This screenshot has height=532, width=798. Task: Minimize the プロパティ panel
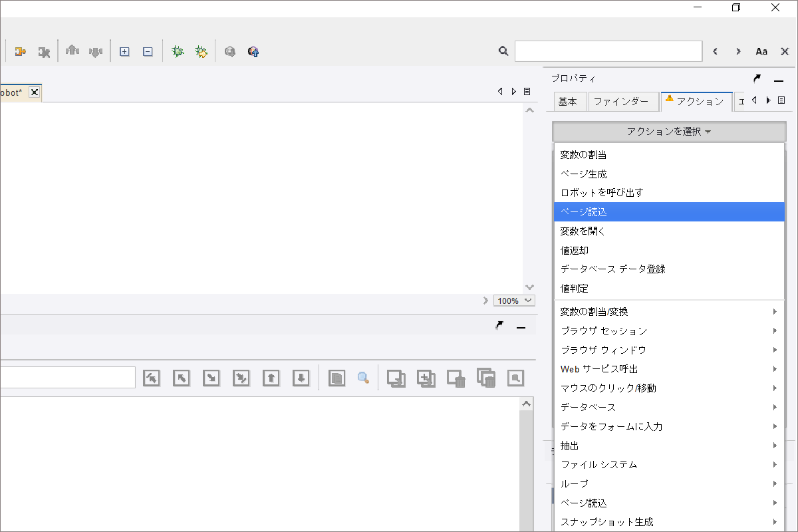coord(779,80)
